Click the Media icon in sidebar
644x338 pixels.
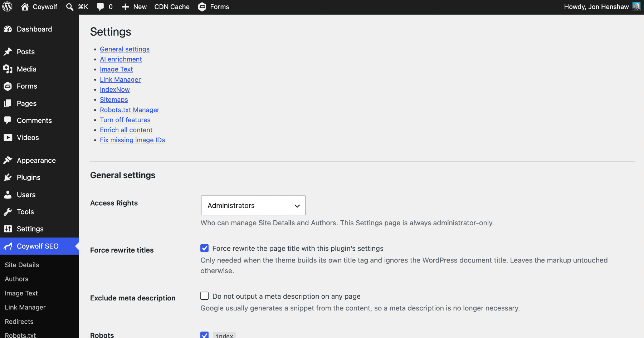point(8,69)
